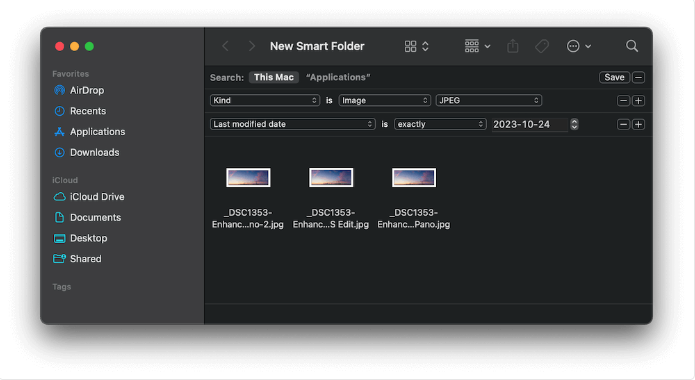Select This Mac search scope

coord(273,77)
